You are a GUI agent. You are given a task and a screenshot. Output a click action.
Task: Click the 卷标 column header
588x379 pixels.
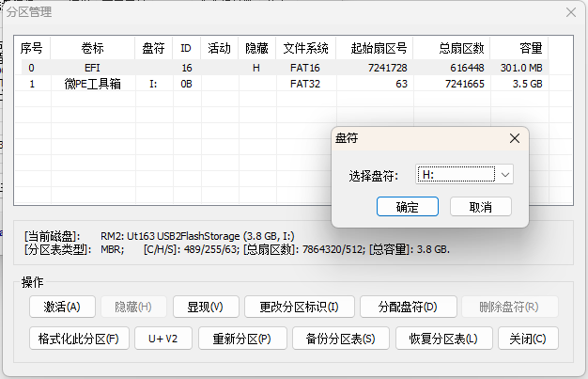point(93,48)
